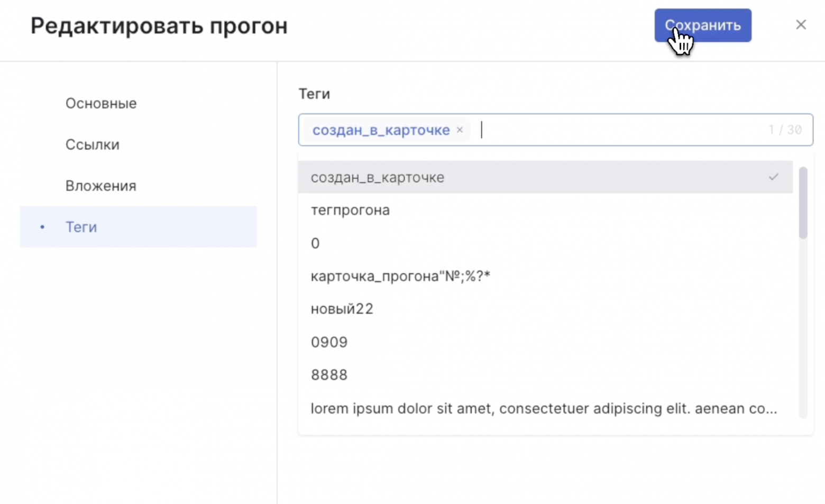Select the тегпрогона tag from suggestions
Screen dimensions: 825x504
pos(350,210)
